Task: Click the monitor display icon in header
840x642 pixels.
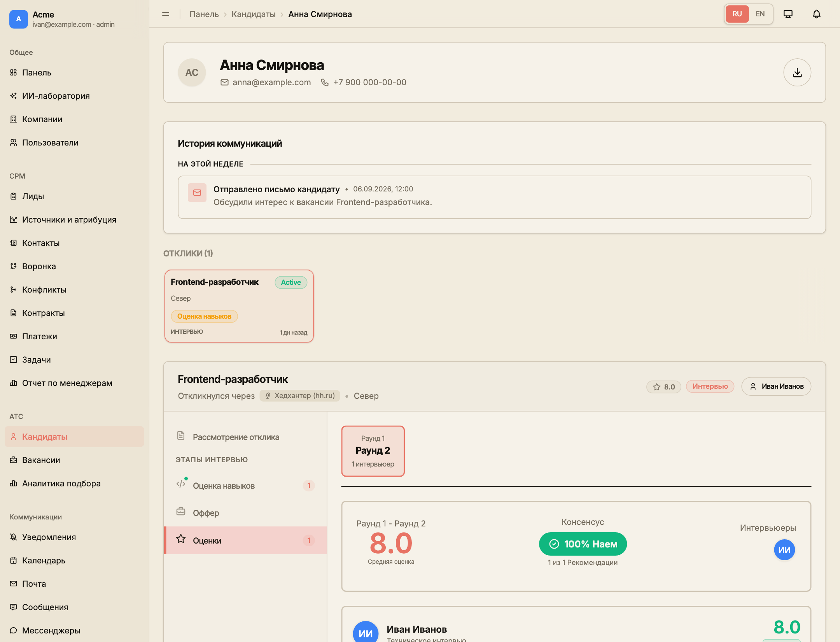Action: pos(788,14)
